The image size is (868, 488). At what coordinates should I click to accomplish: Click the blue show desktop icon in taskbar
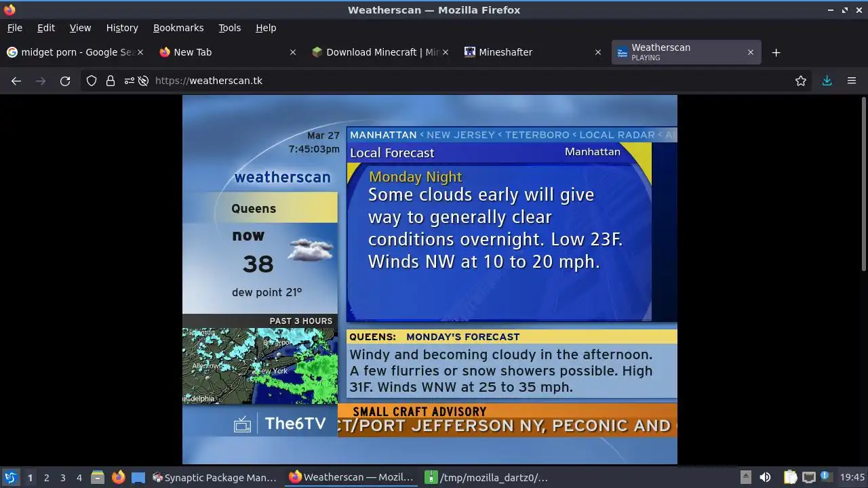(x=138, y=477)
